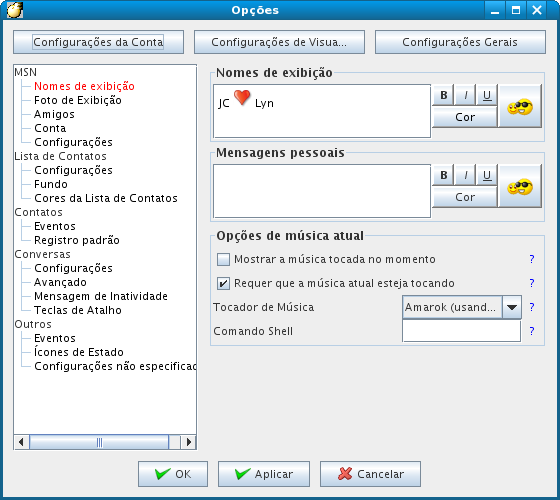
Task: Click Bold button for personal messages
Action: pyautogui.click(x=443, y=175)
